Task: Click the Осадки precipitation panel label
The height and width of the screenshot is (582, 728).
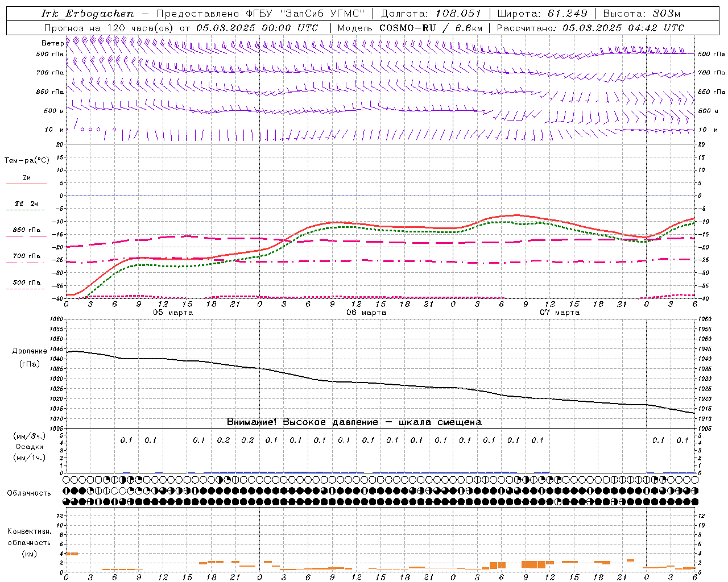Action: (29, 447)
